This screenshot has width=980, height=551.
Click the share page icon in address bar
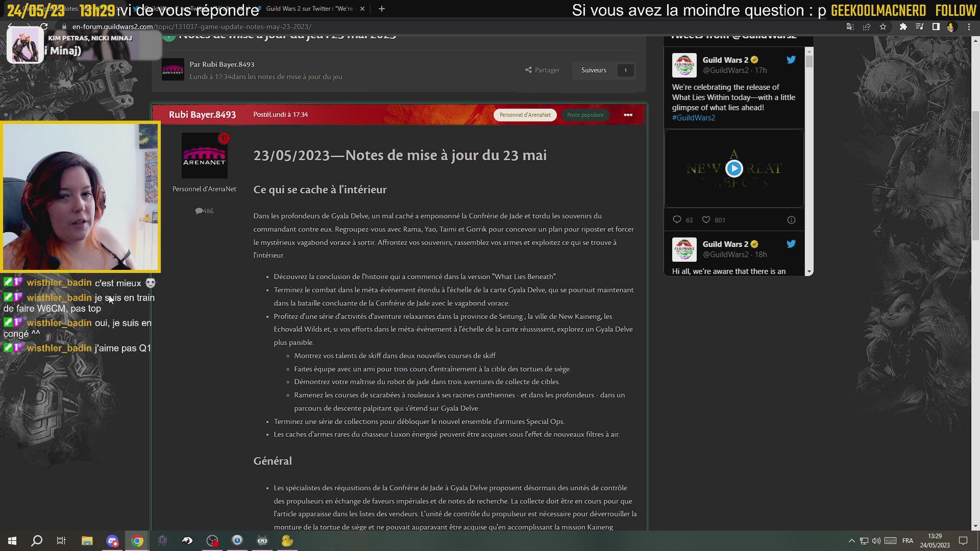tap(867, 27)
